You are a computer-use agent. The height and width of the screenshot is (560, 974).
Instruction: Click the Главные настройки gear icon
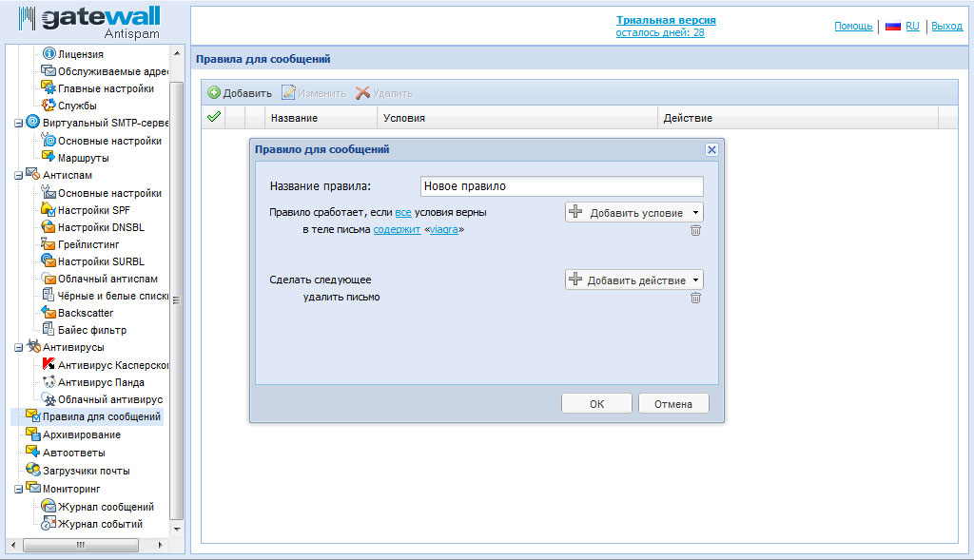(x=49, y=87)
